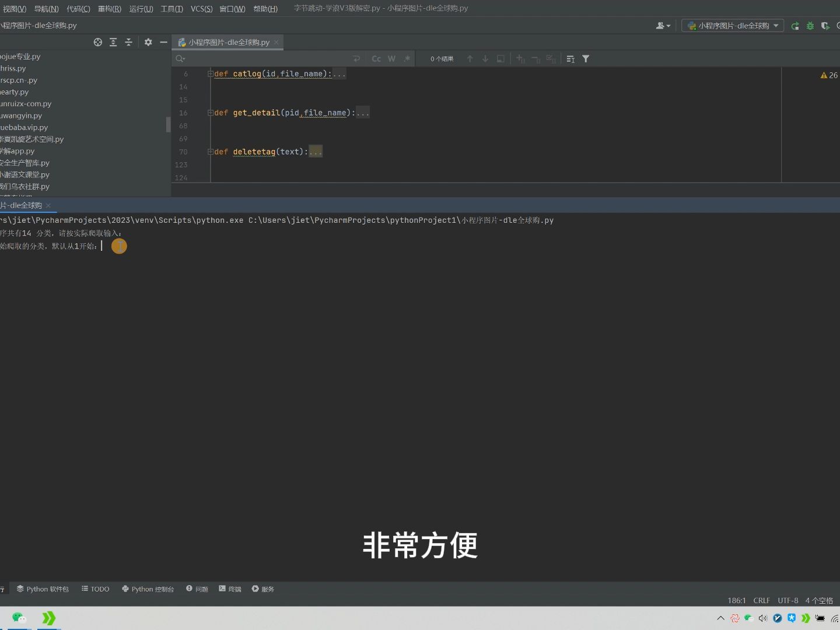Open 窗口(W) menu
Image resolution: width=840 pixels, height=630 pixels.
pyautogui.click(x=232, y=9)
